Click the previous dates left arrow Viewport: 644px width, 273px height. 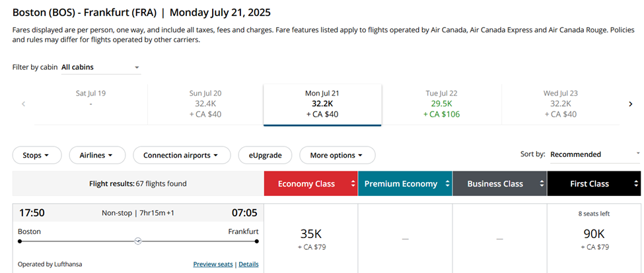pos(24,104)
